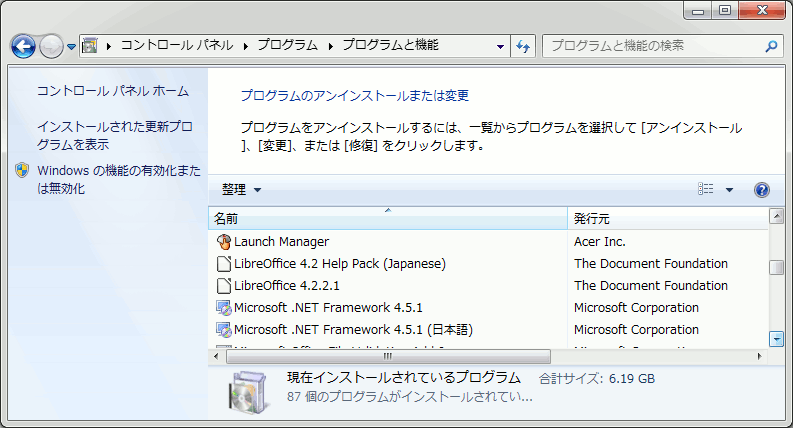Open コントロール パネル ホーム link

point(112,91)
